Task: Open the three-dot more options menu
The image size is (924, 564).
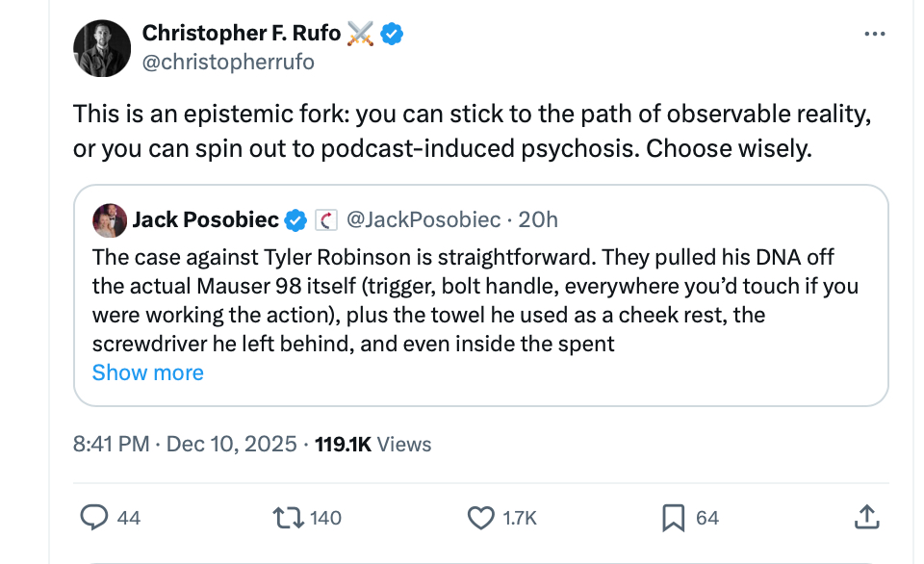Action: coord(874,35)
